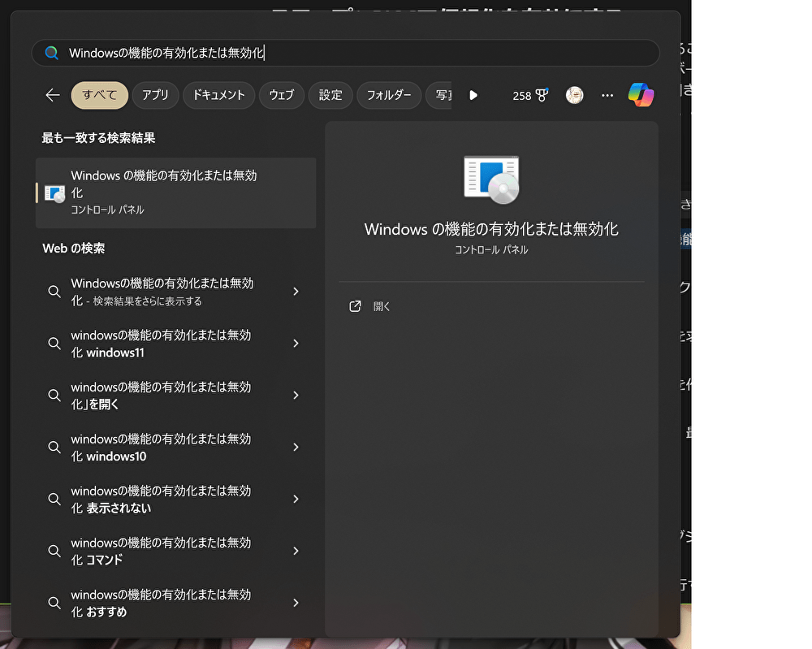Click the open external icon beside 開く
Image resolution: width=812 pixels, height=649 pixels.
(x=355, y=307)
